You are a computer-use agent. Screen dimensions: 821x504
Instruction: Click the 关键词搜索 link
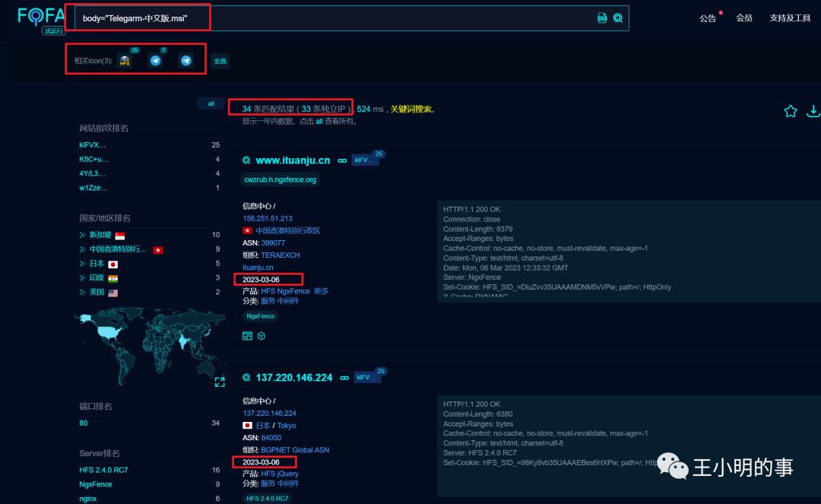click(x=411, y=109)
